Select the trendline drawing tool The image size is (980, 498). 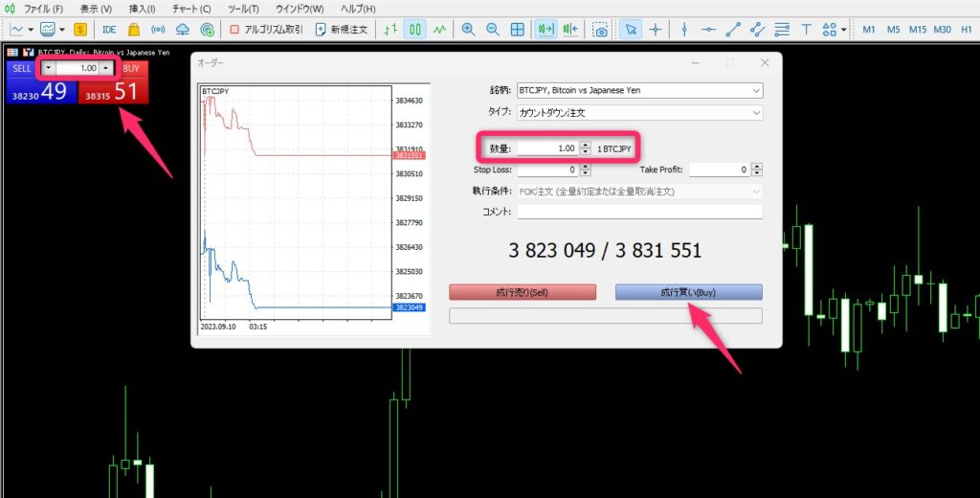[732, 30]
